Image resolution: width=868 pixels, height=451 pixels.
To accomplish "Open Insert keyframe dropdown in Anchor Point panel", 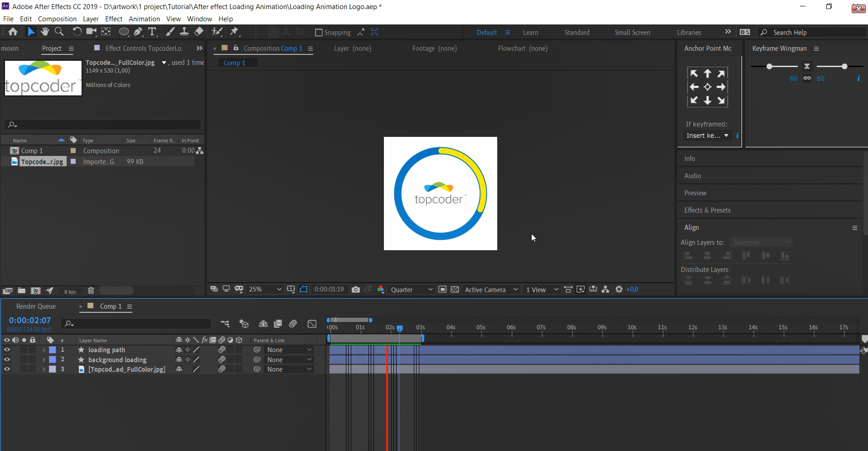I will click(707, 136).
